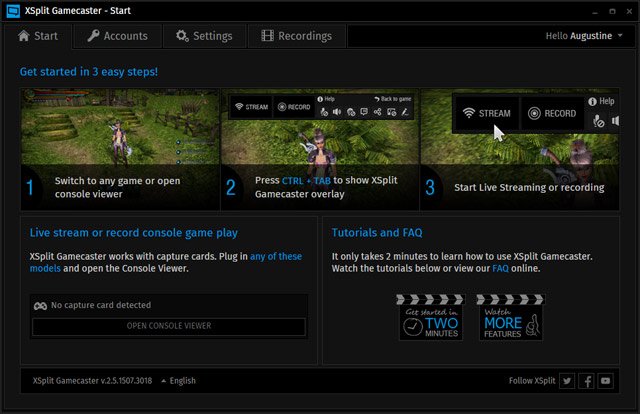Click the step 1 game screenshot thumbnail

click(x=119, y=125)
